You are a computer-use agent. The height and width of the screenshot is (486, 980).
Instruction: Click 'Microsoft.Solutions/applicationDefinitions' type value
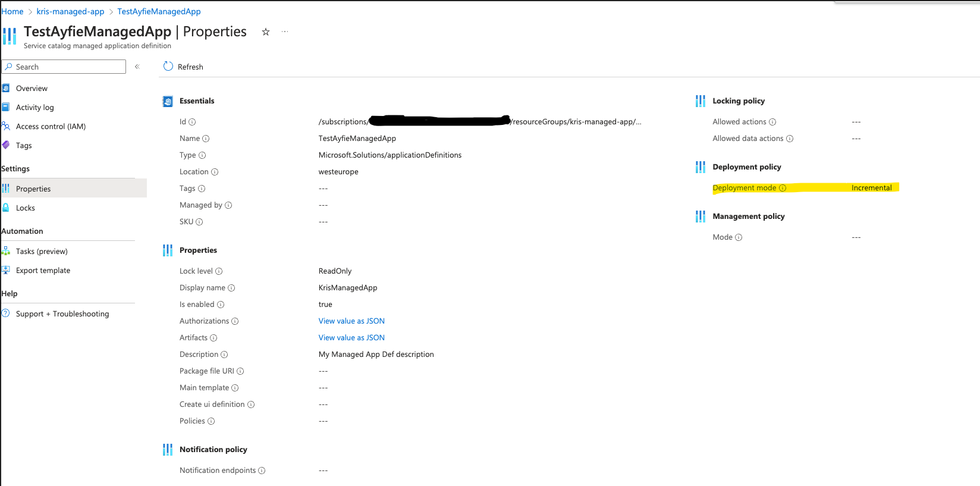(x=390, y=155)
